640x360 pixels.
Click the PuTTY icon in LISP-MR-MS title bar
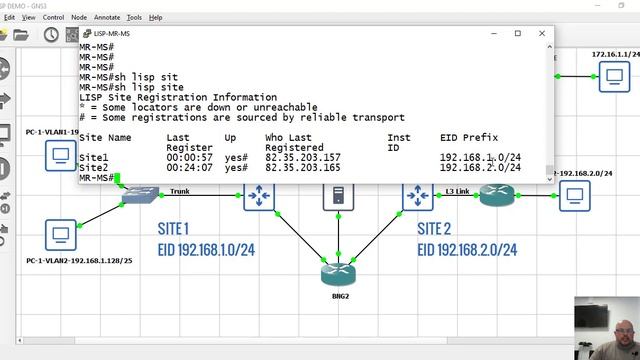[x=87, y=33]
